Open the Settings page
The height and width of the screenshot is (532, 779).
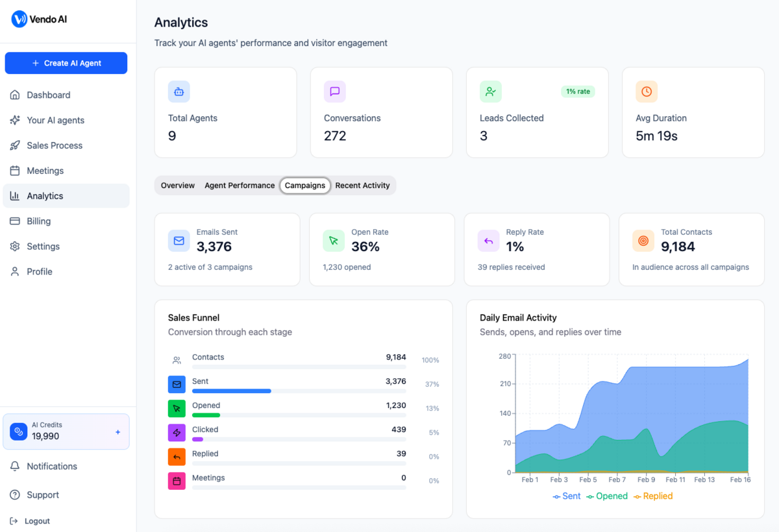tap(43, 246)
